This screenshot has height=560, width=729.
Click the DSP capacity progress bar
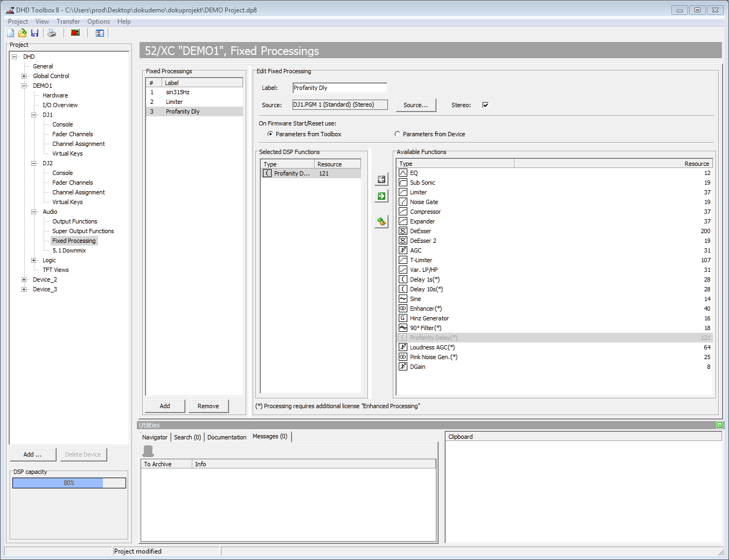pyautogui.click(x=68, y=483)
